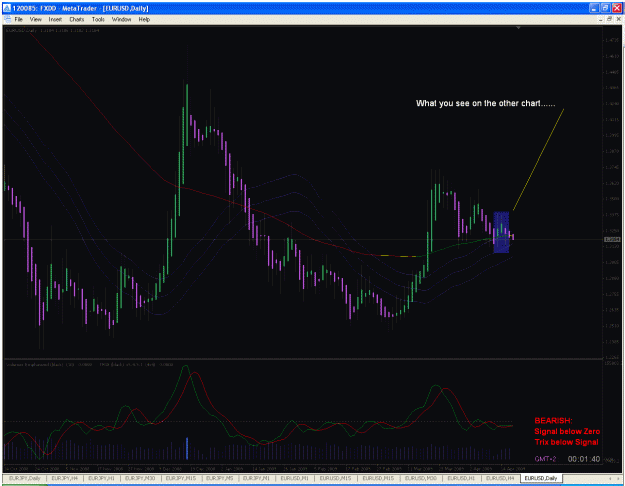
Task: Select the 'What you see on the other chart' label
Action: pyautogui.click(x=485, y=103)
